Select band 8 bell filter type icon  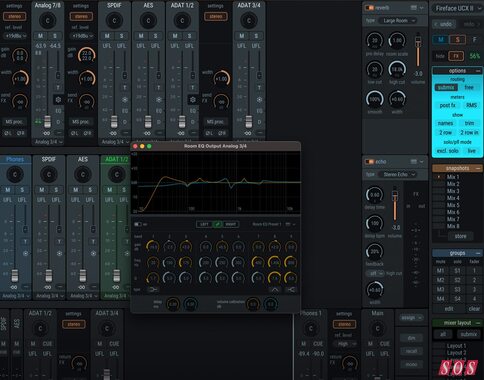click(275, 290)
